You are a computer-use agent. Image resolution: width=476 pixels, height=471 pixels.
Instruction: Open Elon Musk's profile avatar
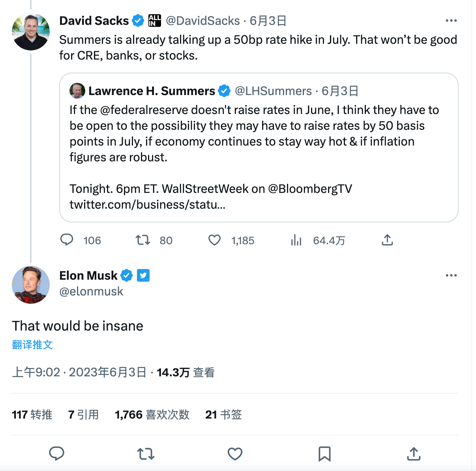click(31, 284)
